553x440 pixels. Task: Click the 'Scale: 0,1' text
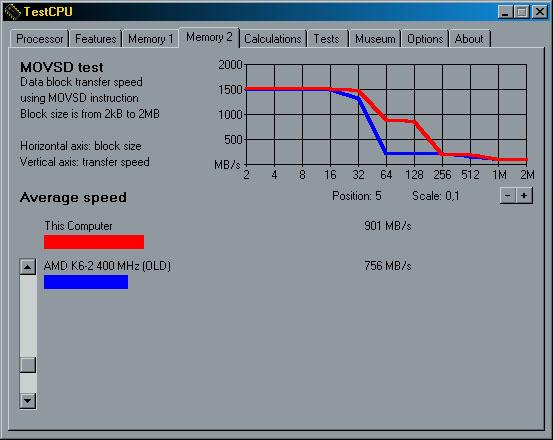(436, 196)
